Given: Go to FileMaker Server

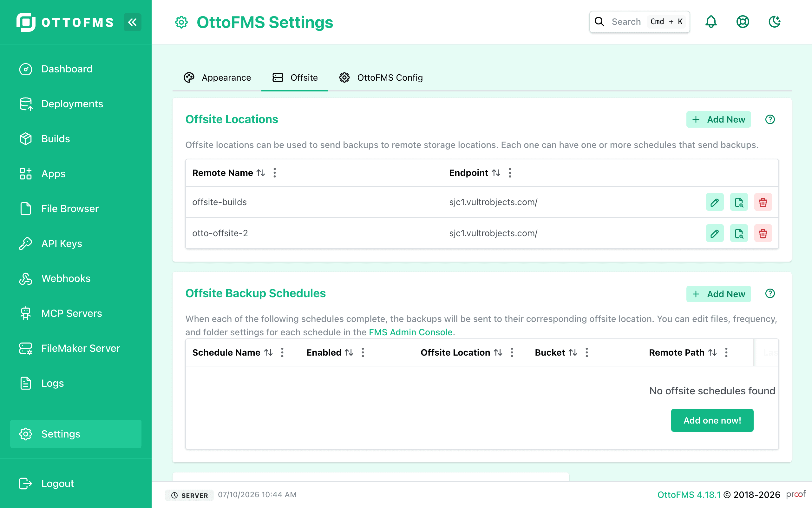Looking at the screenshot, I should click(76, 348).
